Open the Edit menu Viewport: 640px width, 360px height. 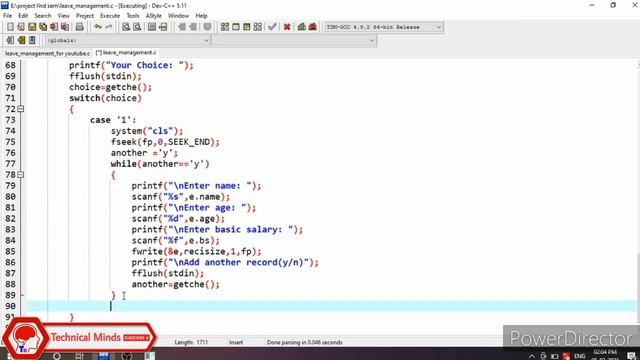(23, 16)
